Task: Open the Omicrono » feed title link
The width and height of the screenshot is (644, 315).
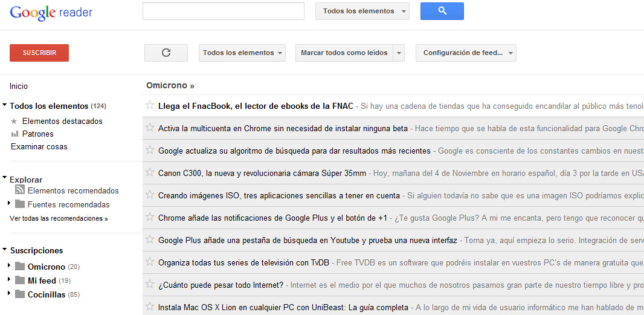Action: pos(170,85)
